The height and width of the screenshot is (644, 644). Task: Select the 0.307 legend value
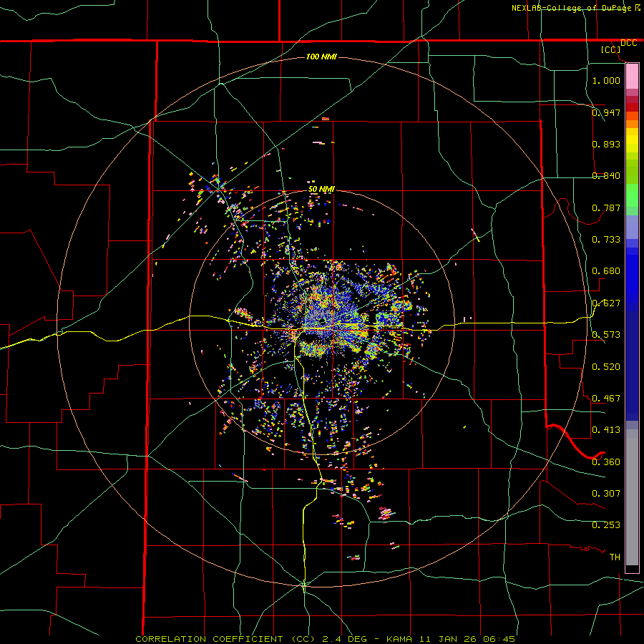click(x=606, y=493)
